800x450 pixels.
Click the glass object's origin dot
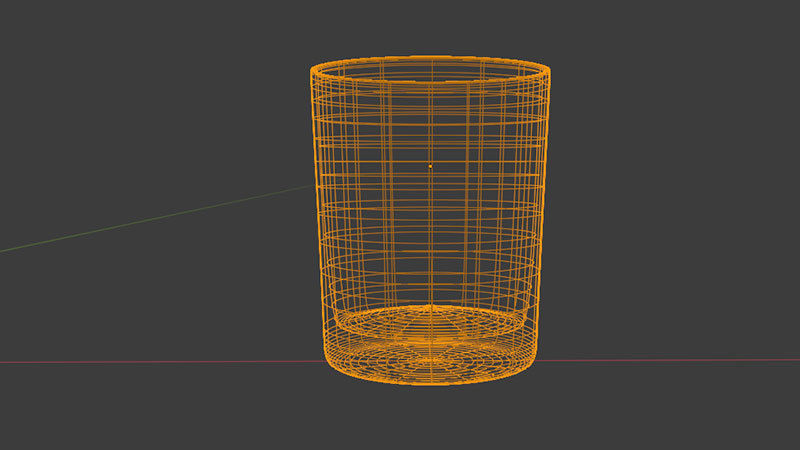(431, 166)
